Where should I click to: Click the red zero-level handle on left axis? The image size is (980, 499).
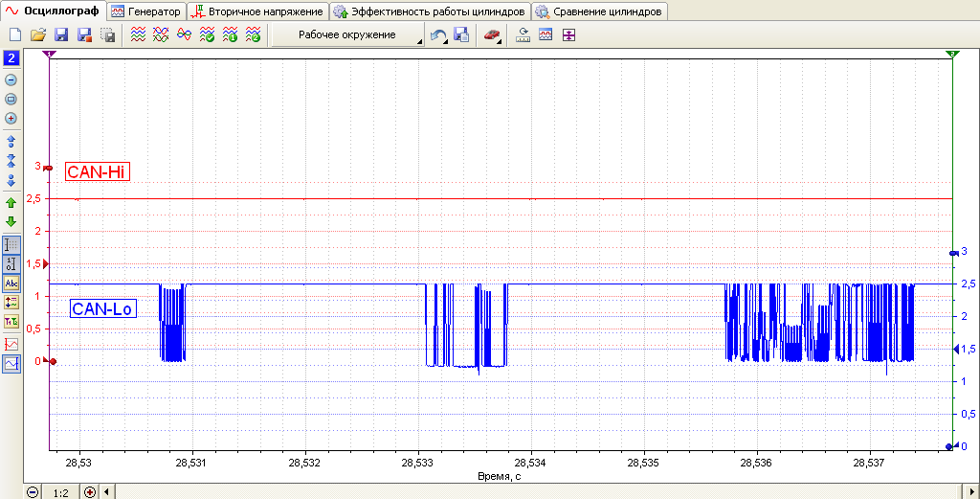pos(52,361)
